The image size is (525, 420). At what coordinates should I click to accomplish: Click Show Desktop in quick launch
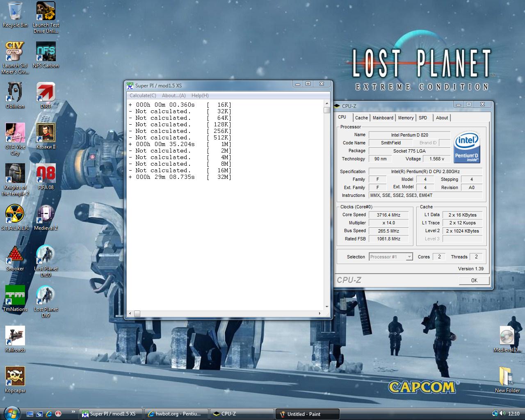coord(30,414)
